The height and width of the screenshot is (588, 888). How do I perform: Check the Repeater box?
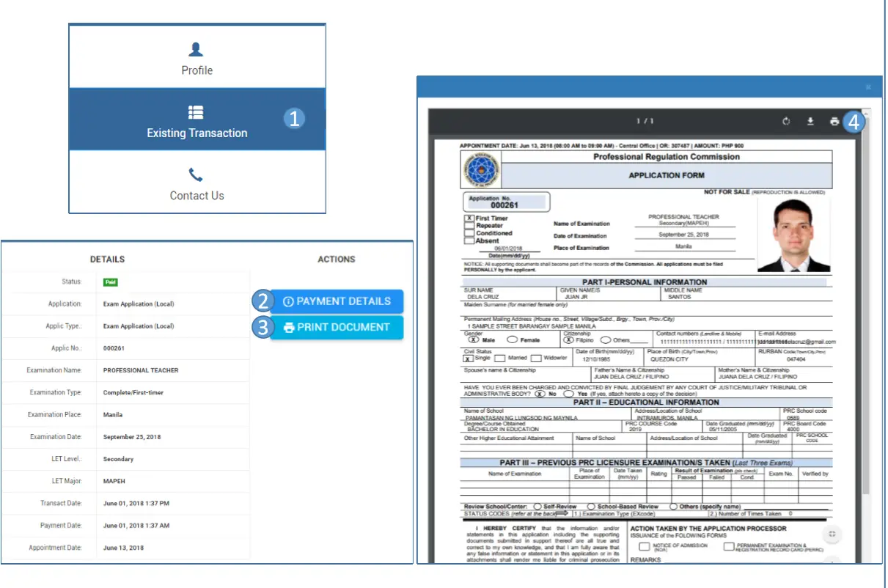469,226
